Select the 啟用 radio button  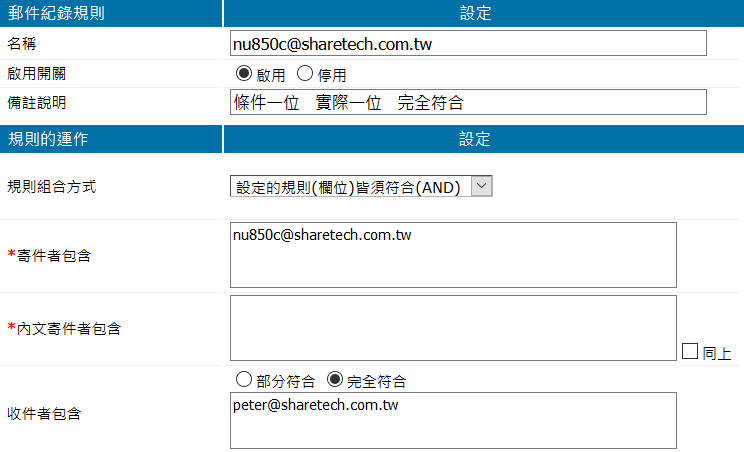[243, 74]
